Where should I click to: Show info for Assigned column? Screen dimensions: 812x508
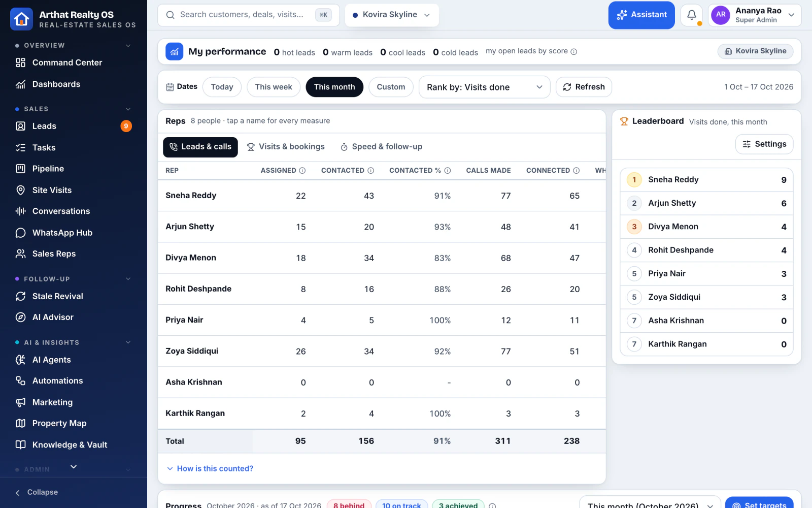tap(302, 171)
